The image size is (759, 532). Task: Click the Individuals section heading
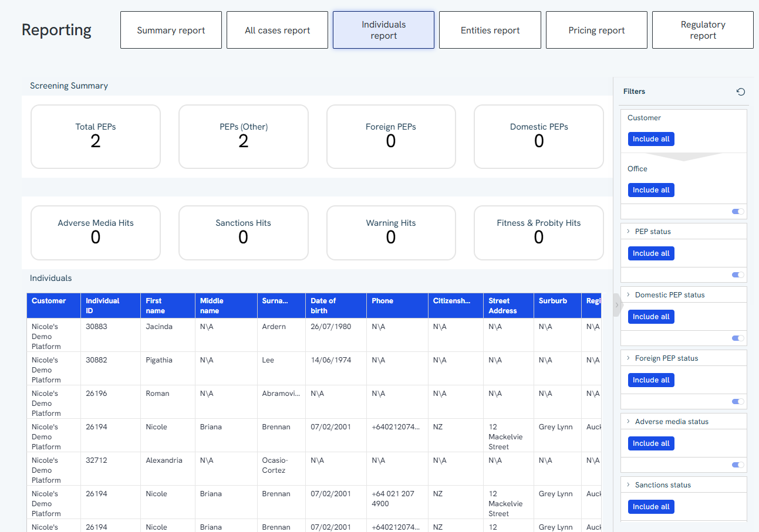click(51, 278)
